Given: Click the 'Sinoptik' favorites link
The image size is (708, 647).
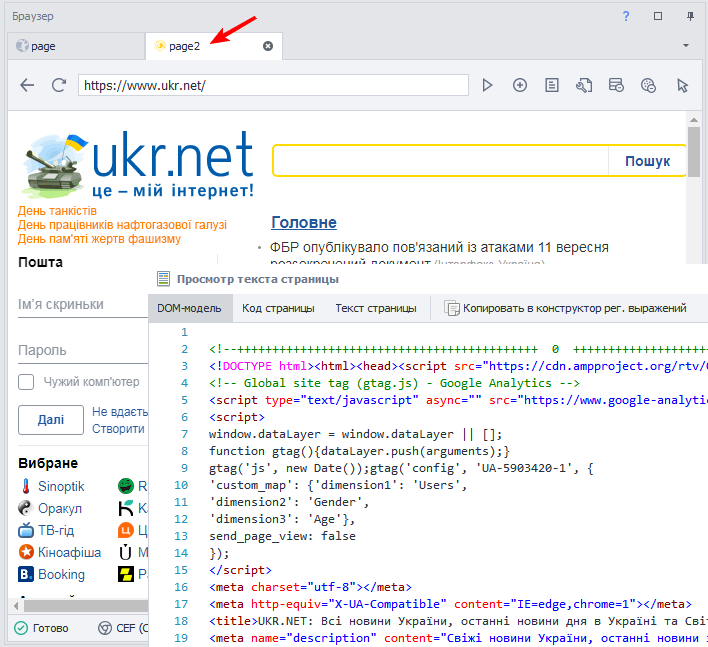Looking at the screenshot, I should [61, 486].
